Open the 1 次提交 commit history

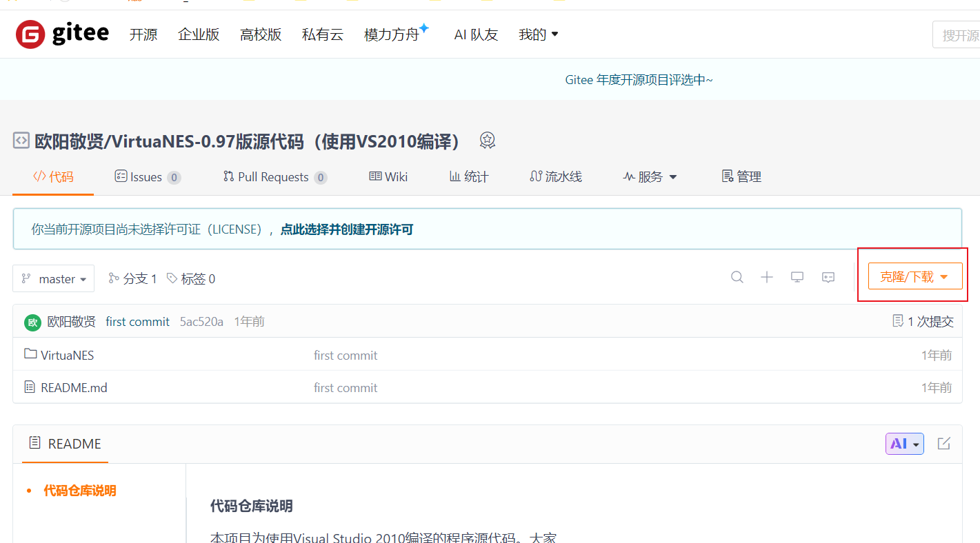[923, 321]
